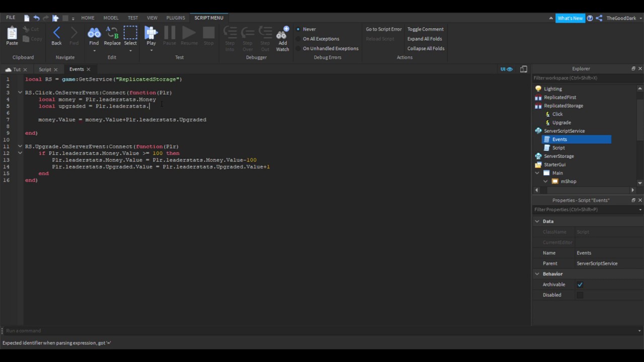The width and height of the screenshot is (644, 362).
Task: Open the Find binoculars tool
Action: click(x=94, y=33)
